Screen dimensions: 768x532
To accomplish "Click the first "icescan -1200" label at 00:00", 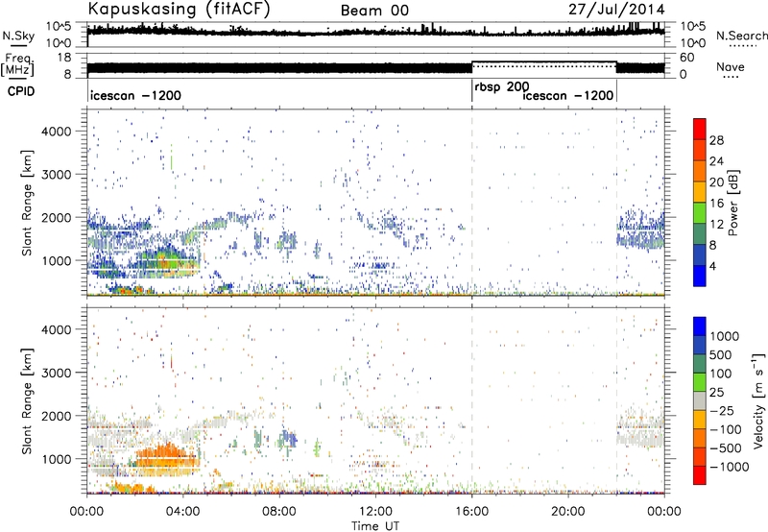I will 135,95.
